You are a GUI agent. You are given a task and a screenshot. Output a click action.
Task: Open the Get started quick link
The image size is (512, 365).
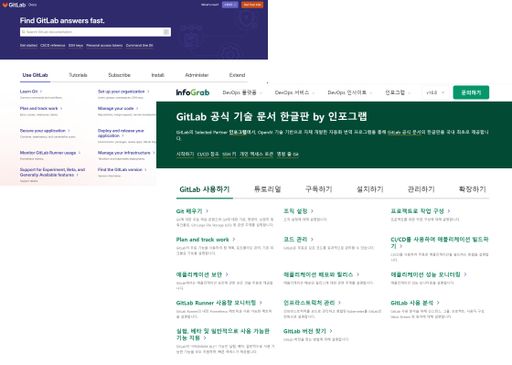coord(29,45)
